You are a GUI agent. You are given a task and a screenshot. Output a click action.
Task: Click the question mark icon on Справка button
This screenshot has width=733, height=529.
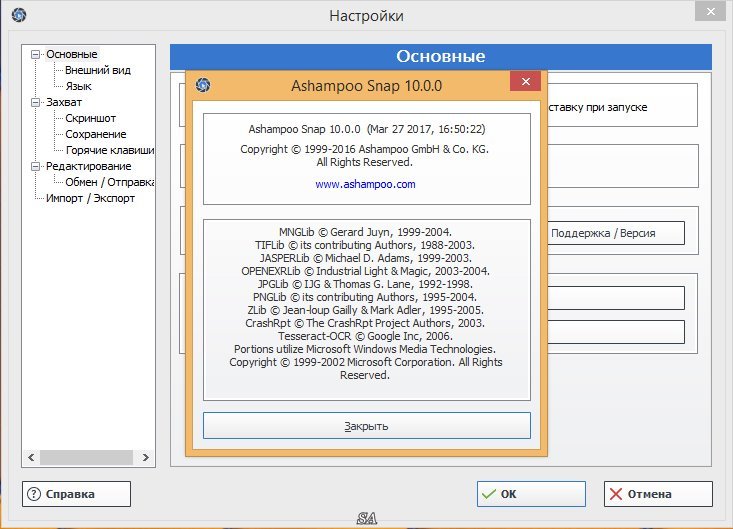34,494
